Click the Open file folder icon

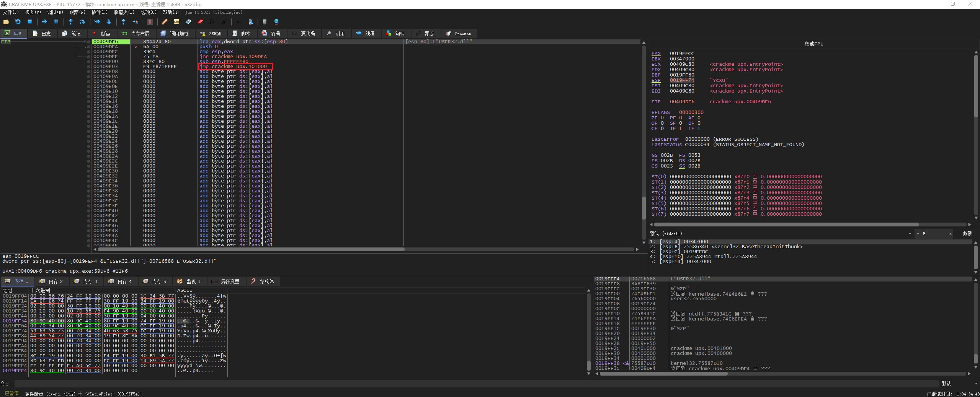pos(6,22)
